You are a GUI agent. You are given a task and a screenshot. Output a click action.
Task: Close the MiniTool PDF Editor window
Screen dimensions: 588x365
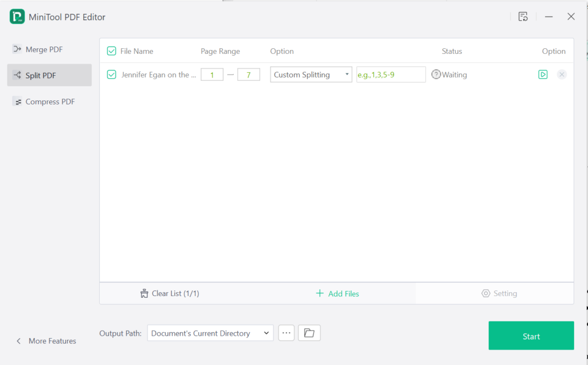571,17
